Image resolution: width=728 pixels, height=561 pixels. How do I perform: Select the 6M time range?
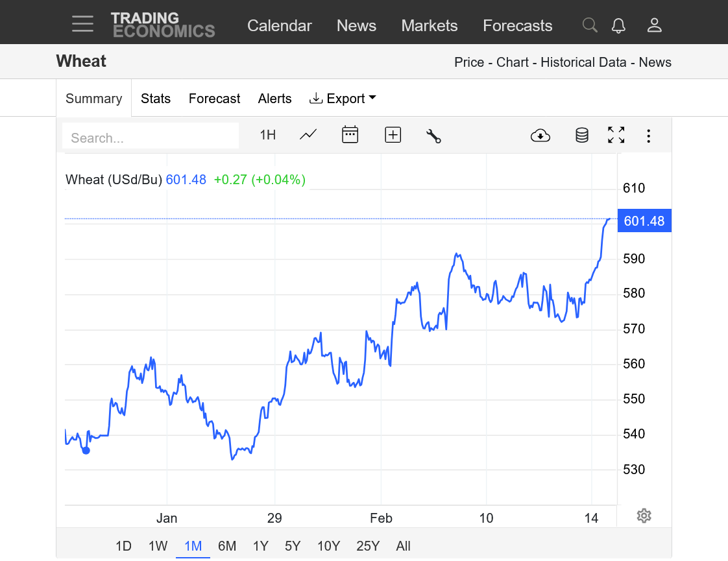(x=227, y=546)
